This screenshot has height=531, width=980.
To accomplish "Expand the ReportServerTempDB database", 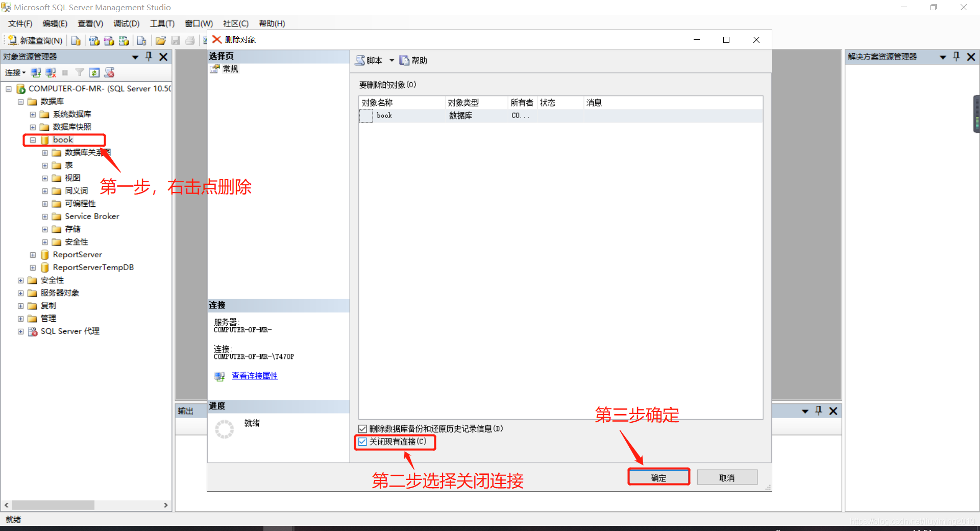I will pos(33,268).
